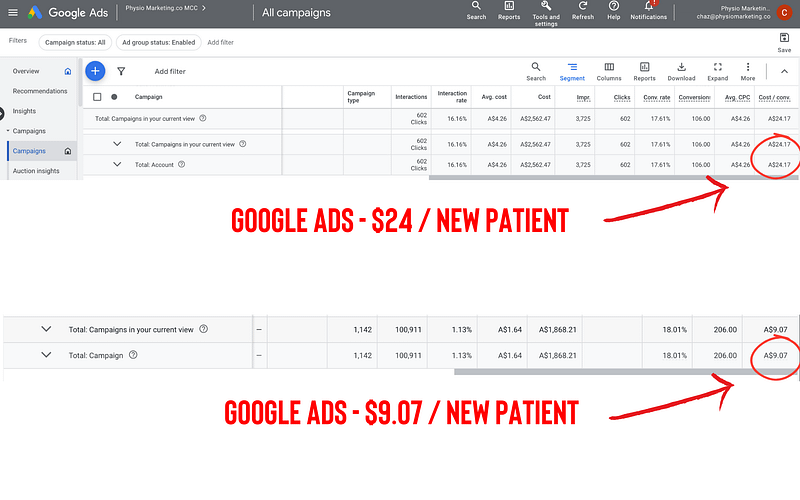This screenshot has width=800, height=500.
Task: Collapse the Campaigns sidebar section
Action: click(x=8, y=131)
